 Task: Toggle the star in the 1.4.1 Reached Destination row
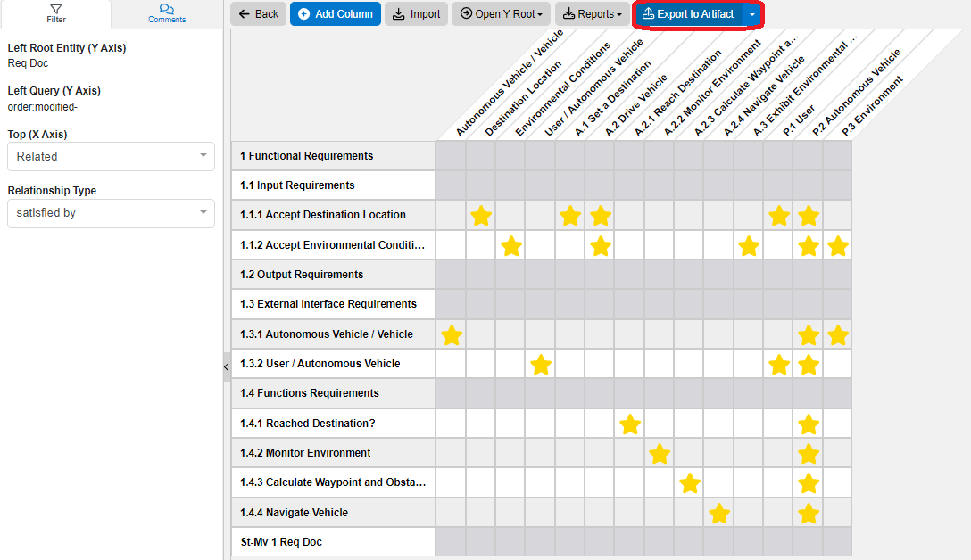(x=630, y=424)
